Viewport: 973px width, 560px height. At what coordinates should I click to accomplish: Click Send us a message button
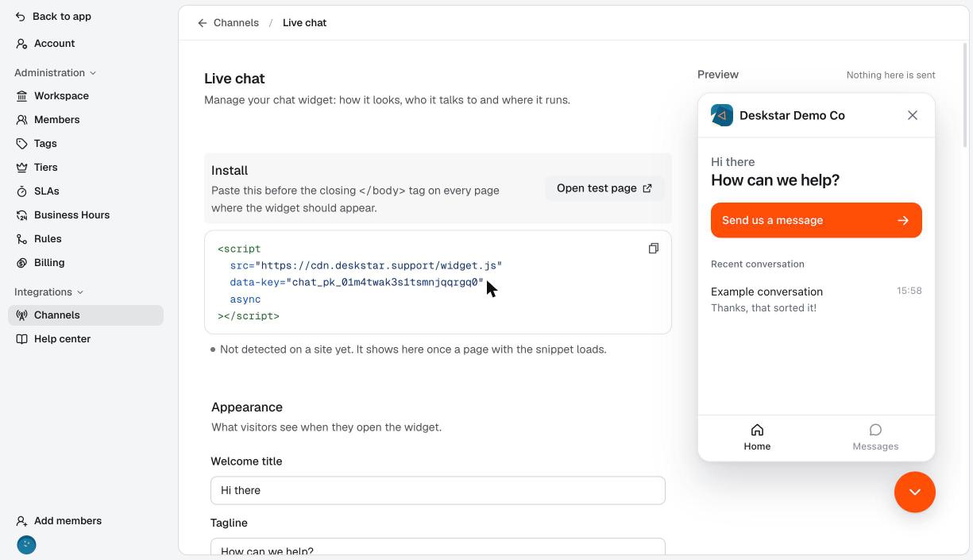pyautogui.click(x=817, y=220)
